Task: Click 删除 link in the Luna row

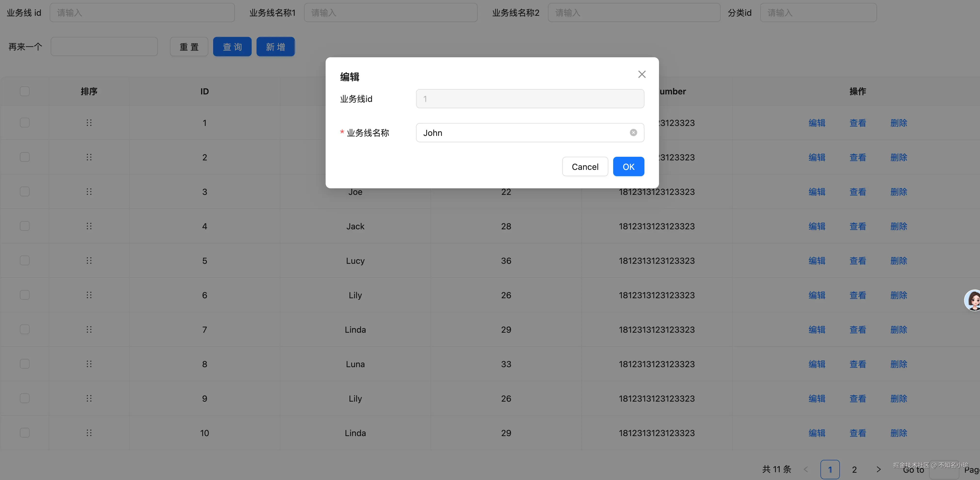Action: (x=899, y=364)
